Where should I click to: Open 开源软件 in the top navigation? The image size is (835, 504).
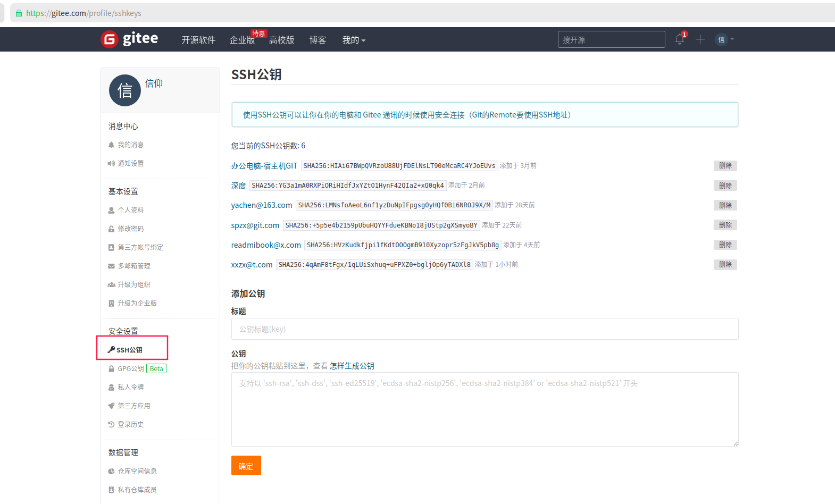pos(198,40)
